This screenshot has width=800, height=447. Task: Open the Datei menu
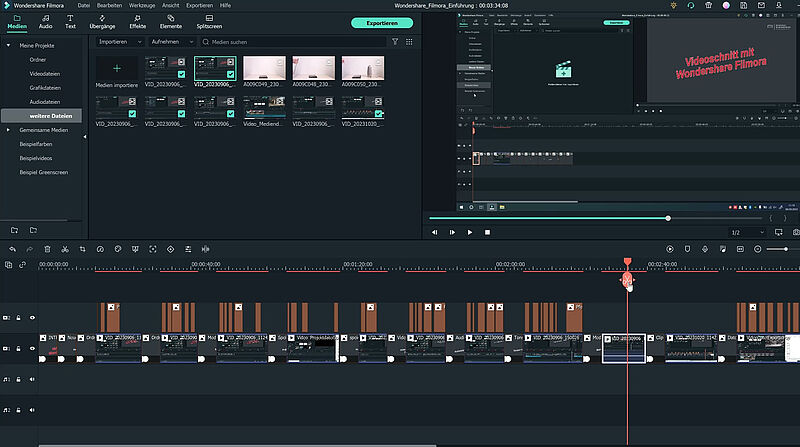pos(84,5)
